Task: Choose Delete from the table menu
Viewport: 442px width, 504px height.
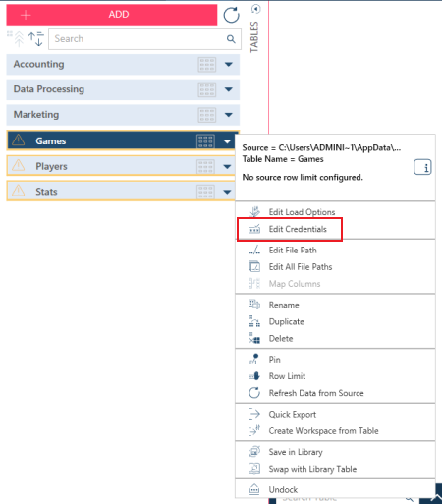Action: pos(335,338)
